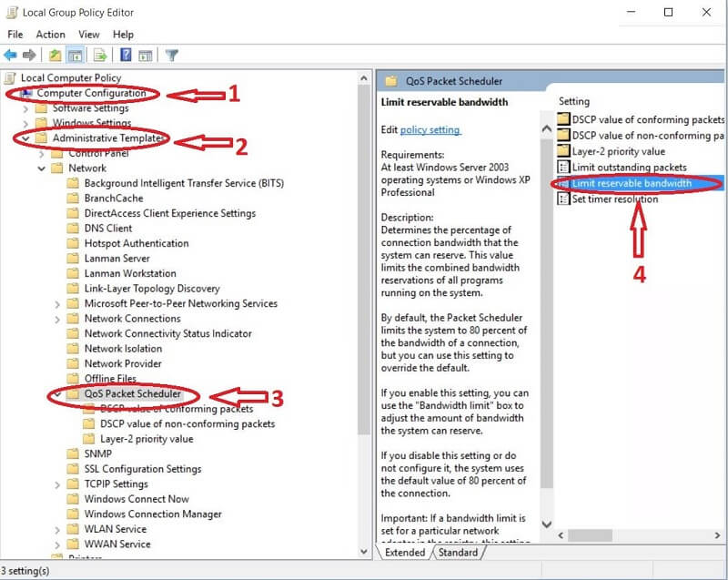Collapse the Network tree node

(42, 168)
